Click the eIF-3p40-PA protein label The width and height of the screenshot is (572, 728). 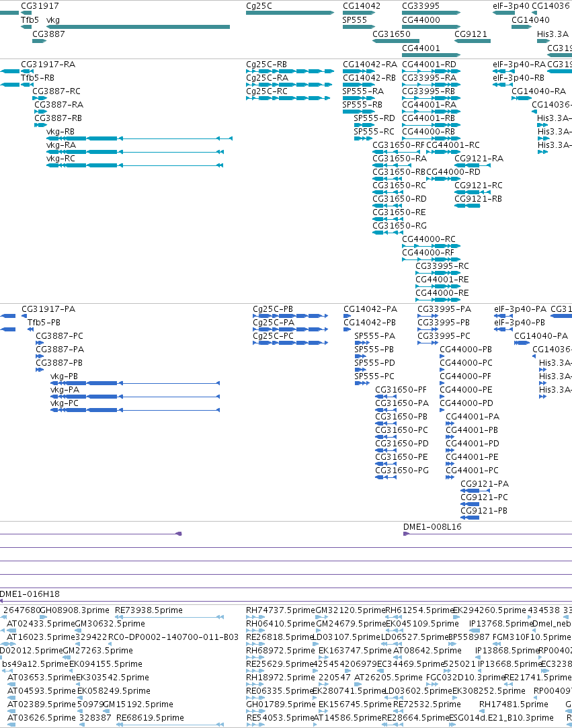click(520, 309)
